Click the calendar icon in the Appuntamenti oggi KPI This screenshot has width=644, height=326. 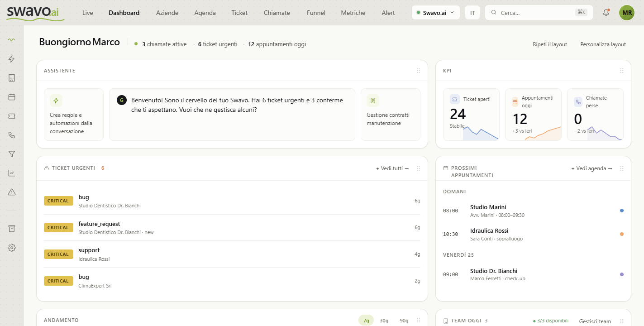(x=515, y=102)
